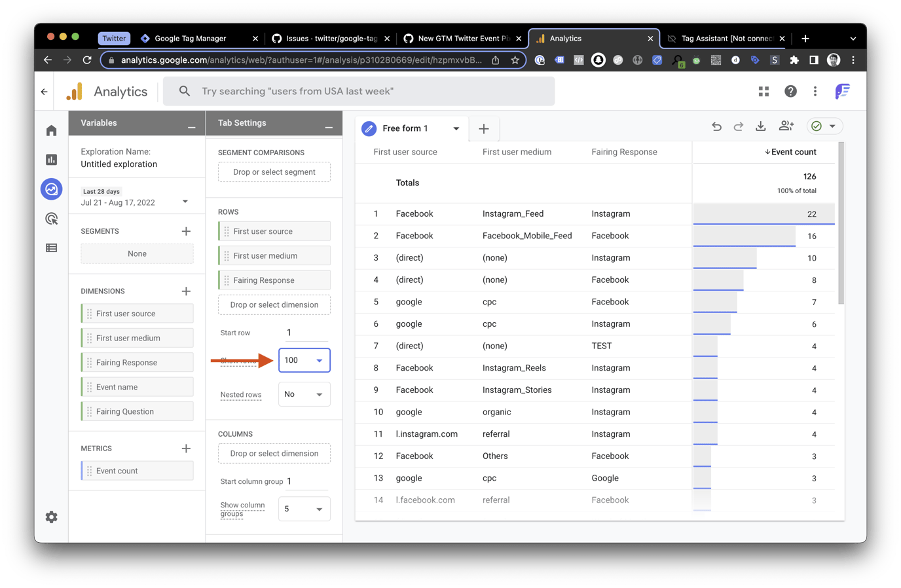The width and height of the screenshot is (901, 588).
Task: Click the Twitter tab group label
Action: coord(114,39)
